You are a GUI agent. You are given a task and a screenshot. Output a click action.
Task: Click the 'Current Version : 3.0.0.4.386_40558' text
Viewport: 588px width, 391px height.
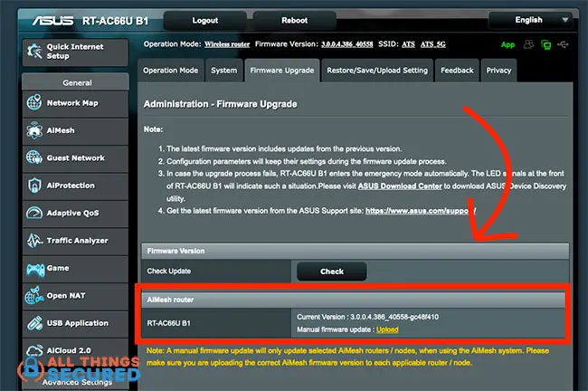click(x=367, y=317)
